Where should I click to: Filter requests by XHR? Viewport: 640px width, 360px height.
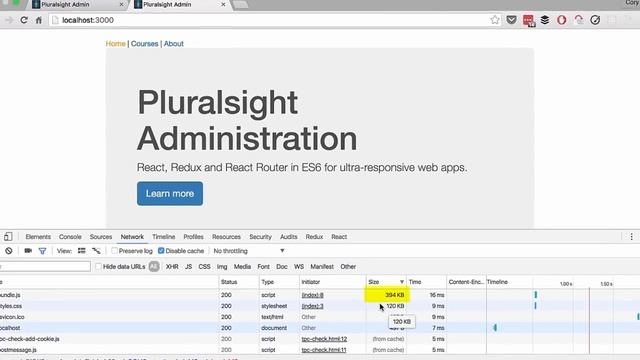(x=172, y=267)
